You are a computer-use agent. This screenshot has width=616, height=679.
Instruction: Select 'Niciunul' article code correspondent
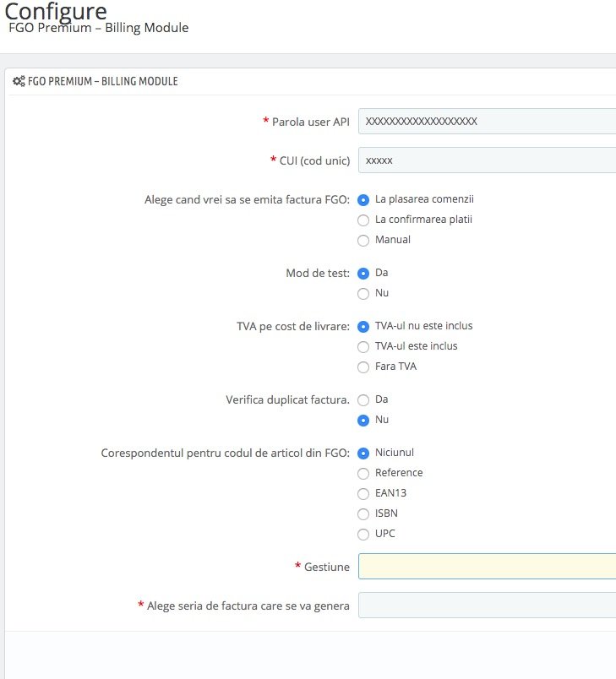(x=363, y=453)
